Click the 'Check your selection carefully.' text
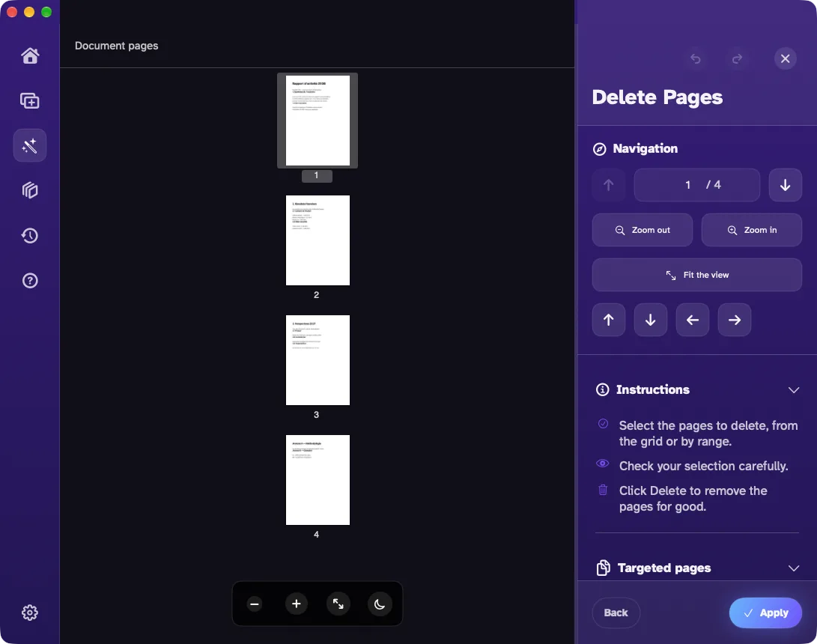This screenshot has height=644, width=817. (703, 466)
